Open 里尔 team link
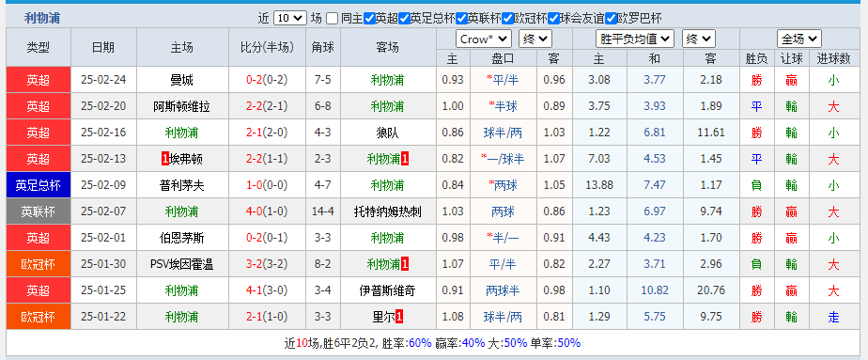Viewport: 868px width, 360px height. [383, 318]
